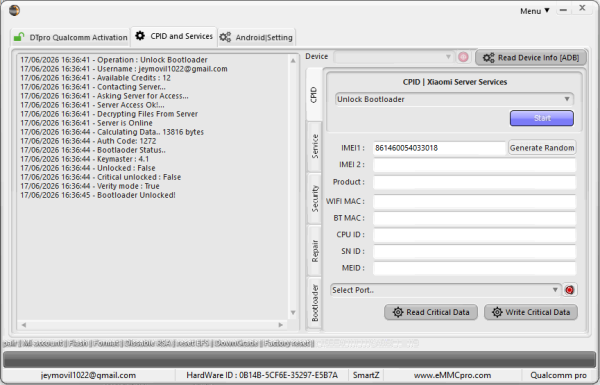Image resolution: width=600 pixels, height=385 pixels.
Task: Click the blue Start button
Action: [x=542, y=118]
